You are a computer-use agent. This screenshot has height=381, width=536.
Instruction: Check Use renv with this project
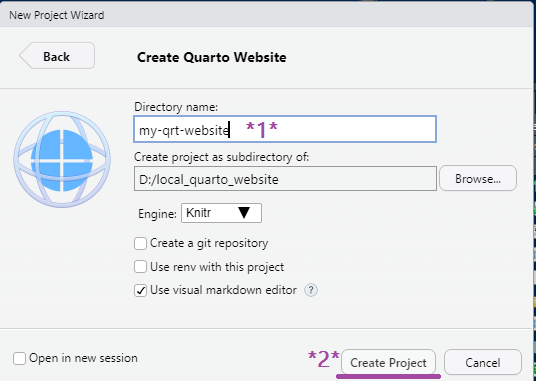(140, 267)
